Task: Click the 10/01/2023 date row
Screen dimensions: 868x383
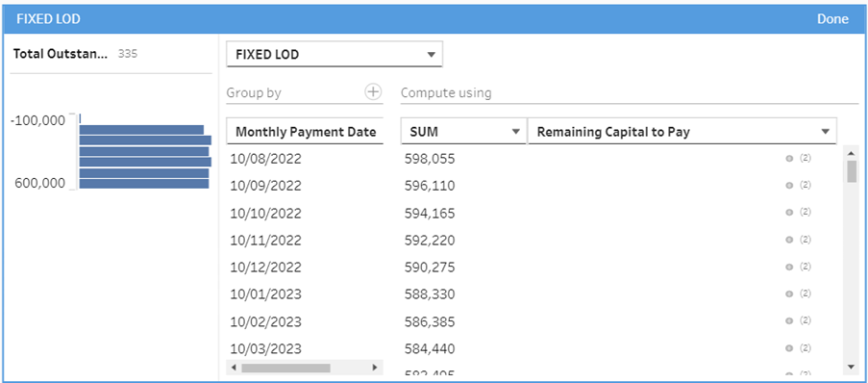Action: point(265,294)
